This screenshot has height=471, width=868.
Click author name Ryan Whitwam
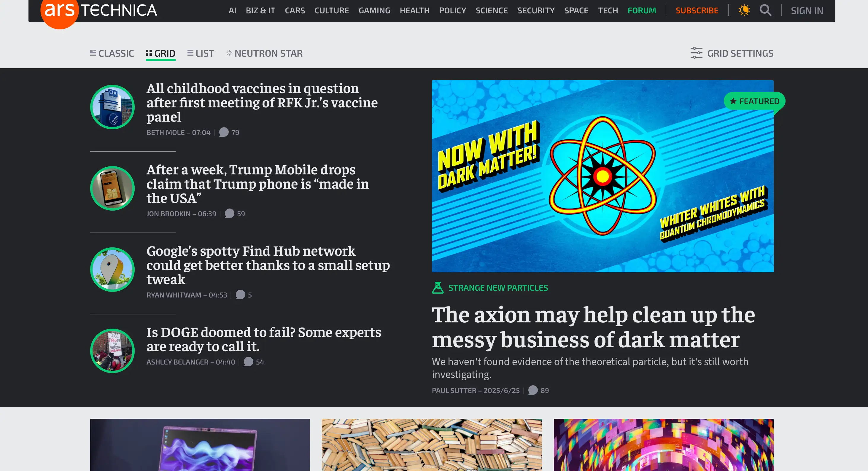(x=174, y=295)
